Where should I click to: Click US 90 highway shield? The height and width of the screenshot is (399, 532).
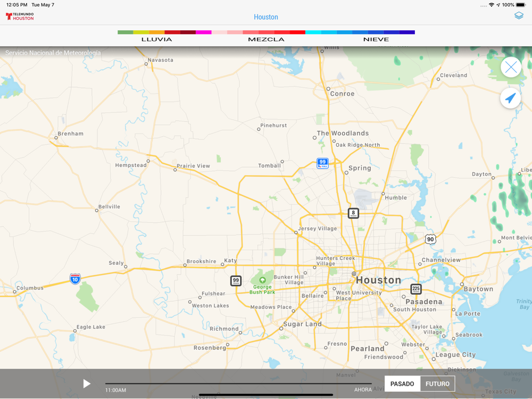pos(430,239)
